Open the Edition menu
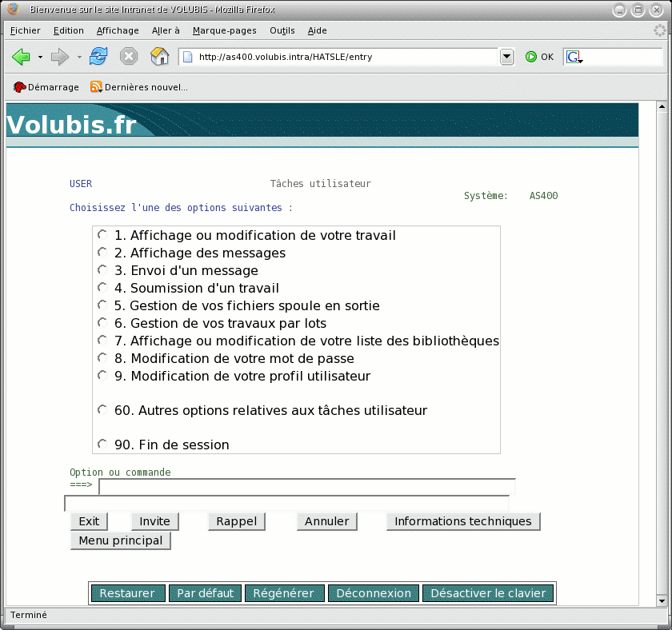Image resolution: width=672 pixels, height=630 pixels. tap(69, 30)
